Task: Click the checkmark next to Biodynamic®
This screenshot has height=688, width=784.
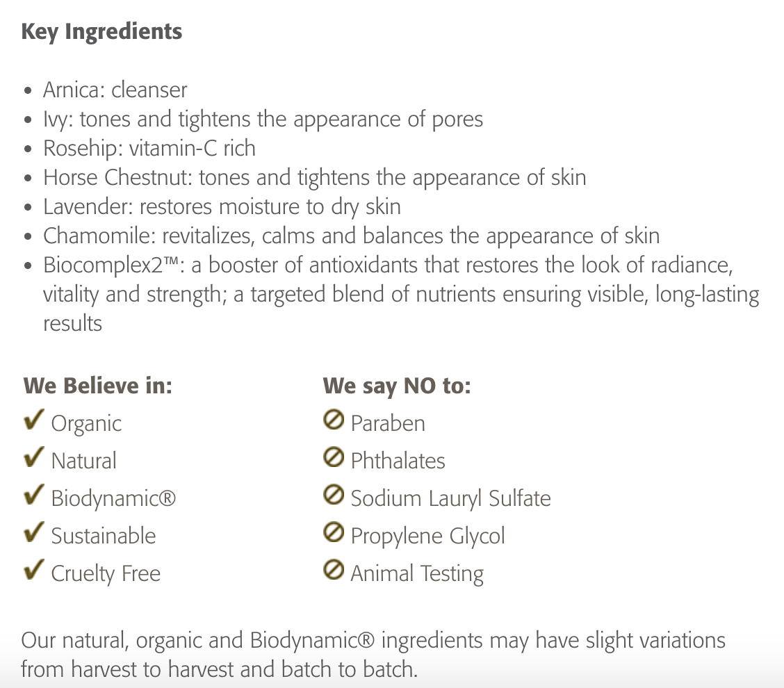Action: point(34,496)
